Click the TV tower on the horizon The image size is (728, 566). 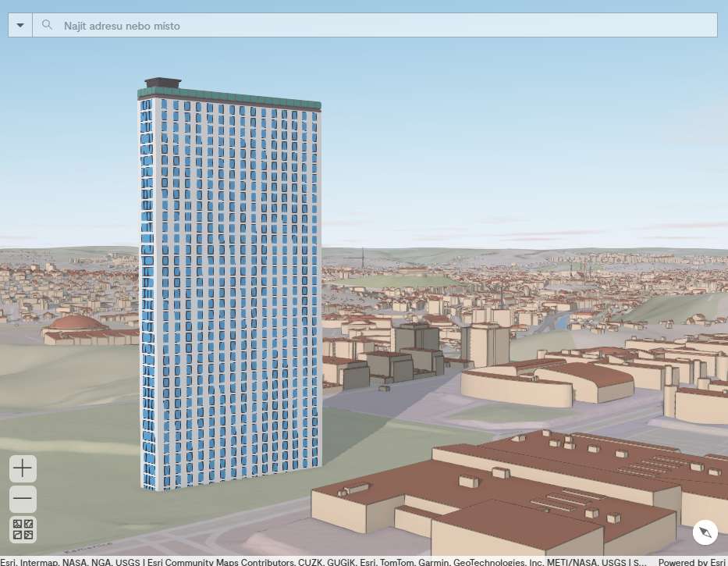coord(363,258)
